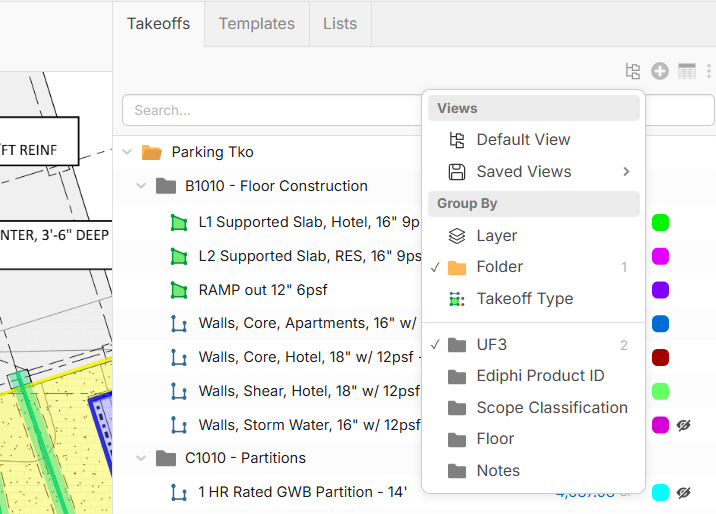Switch to the Templates tab

click(256, 23)
